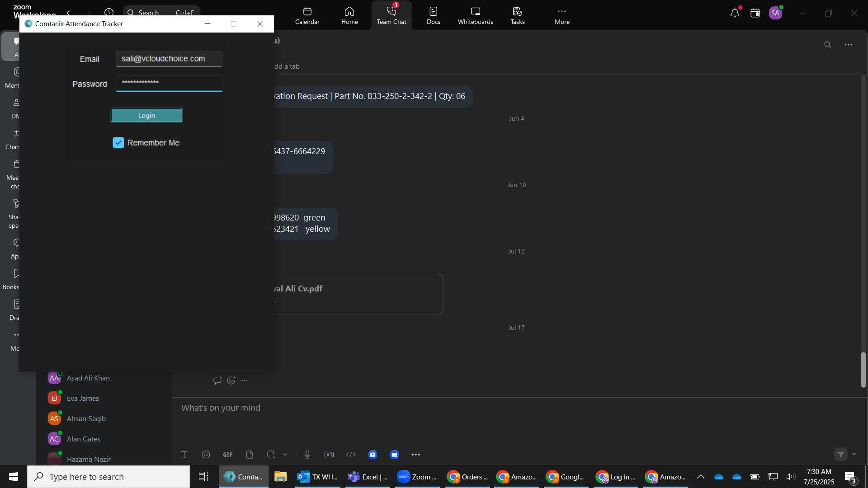Screen dimensions: 868x488
Task: Switch to Teams Excel taskbar item
Action: 368,477
